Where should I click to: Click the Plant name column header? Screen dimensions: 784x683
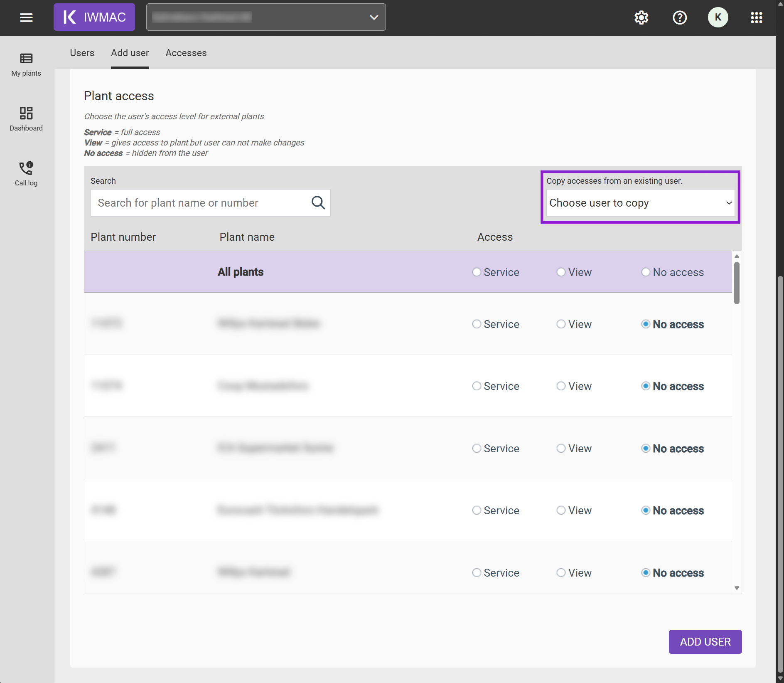(x=247, y=237)
